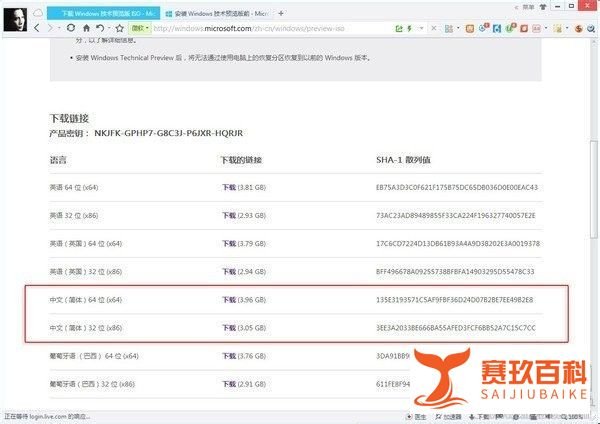
Task: Open the home page icon
Action: (86, 28)
